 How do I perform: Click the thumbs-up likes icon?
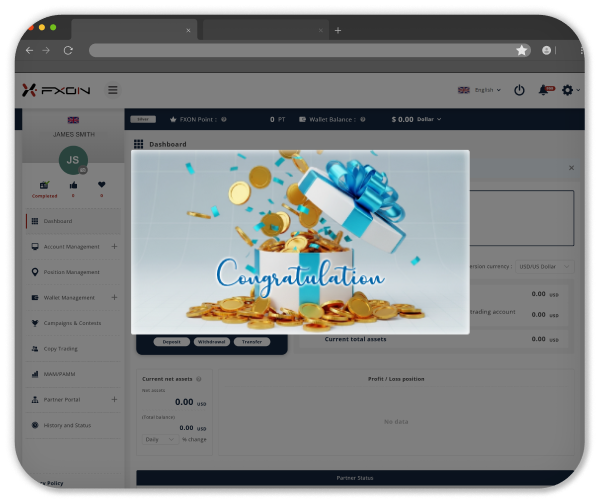pos(73,185)
